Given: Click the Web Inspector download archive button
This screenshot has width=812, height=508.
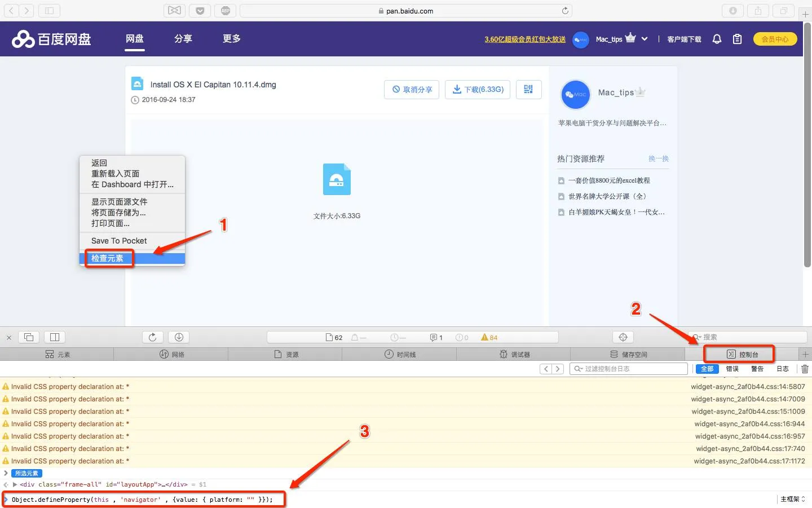Looking at the screenshot, I should click(179, 337).
